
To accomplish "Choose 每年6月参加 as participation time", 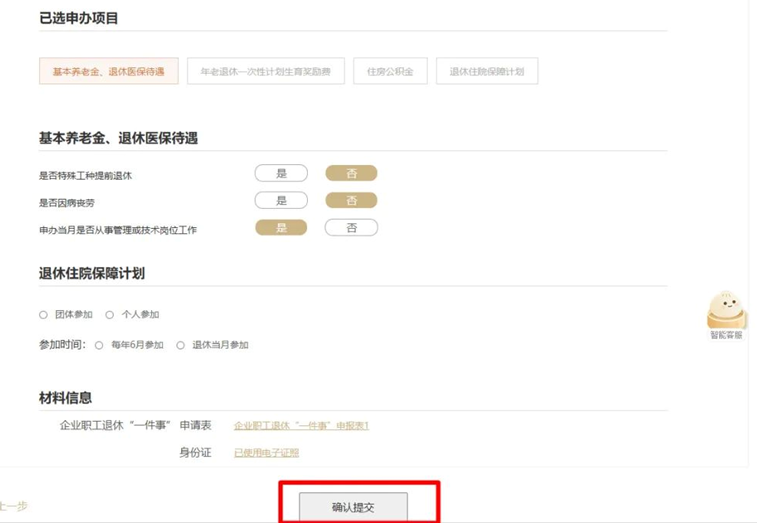I will tap(99, 345).
